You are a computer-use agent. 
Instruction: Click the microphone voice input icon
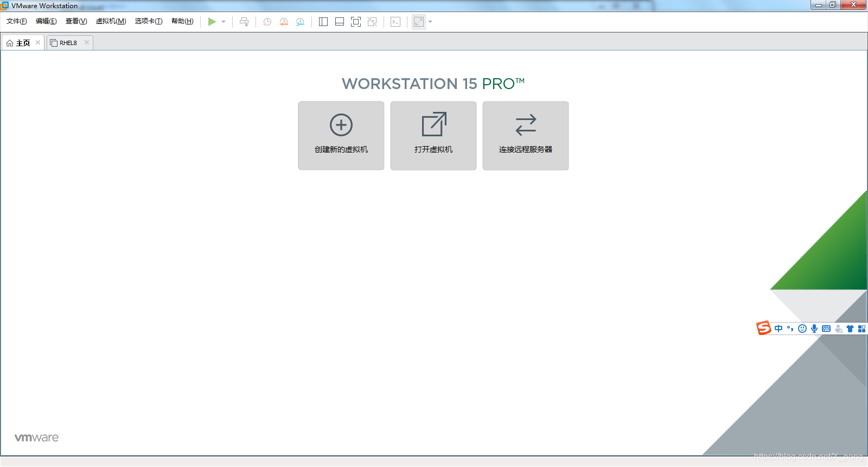(x=814, y=329)
